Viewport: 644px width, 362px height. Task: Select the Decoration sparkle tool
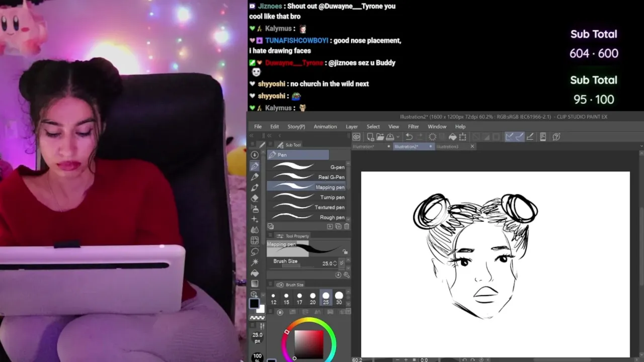(255, 219)
